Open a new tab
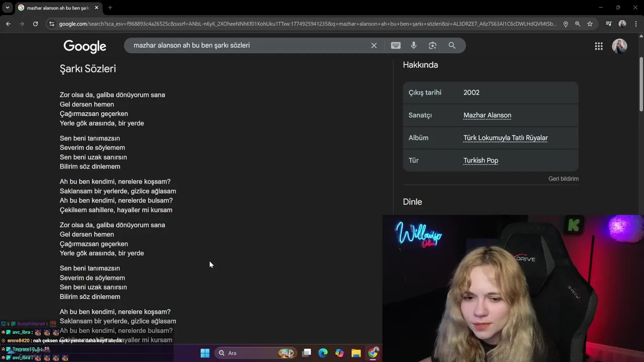The height and width of the screenshot is (362, 644). click(110, 8)
